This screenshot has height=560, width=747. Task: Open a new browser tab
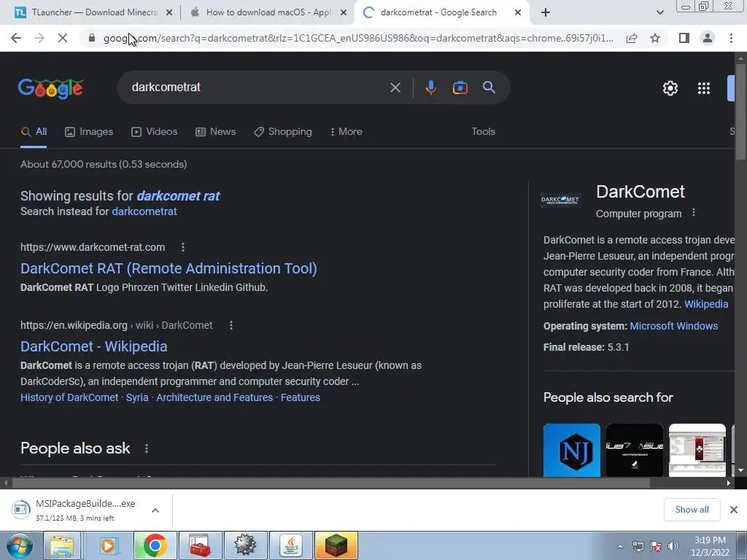click(546, 12)
